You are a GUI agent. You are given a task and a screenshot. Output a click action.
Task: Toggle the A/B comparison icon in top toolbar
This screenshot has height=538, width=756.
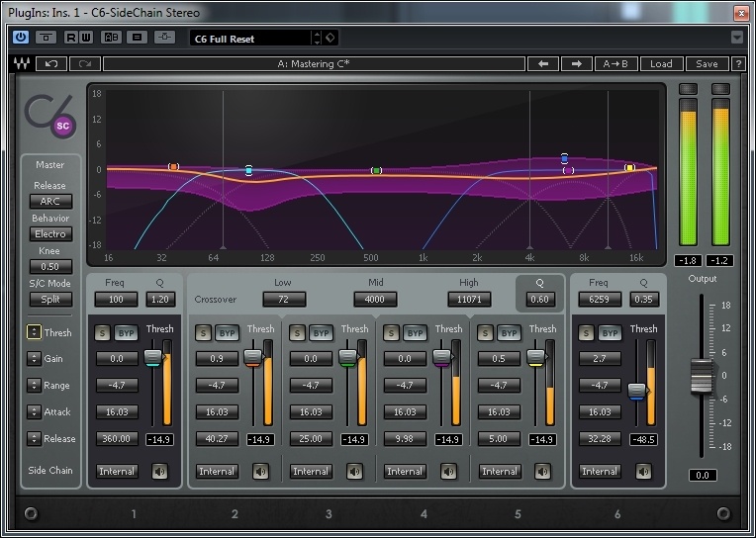coord(111,38)
